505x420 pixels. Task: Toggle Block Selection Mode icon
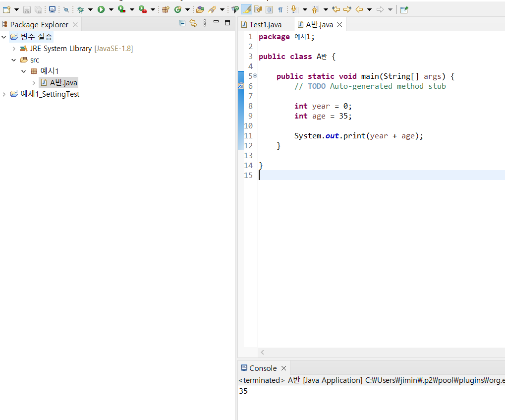269,10
